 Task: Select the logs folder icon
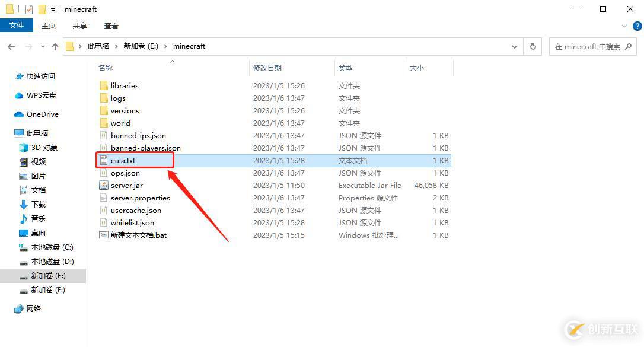tap(104, 98)
